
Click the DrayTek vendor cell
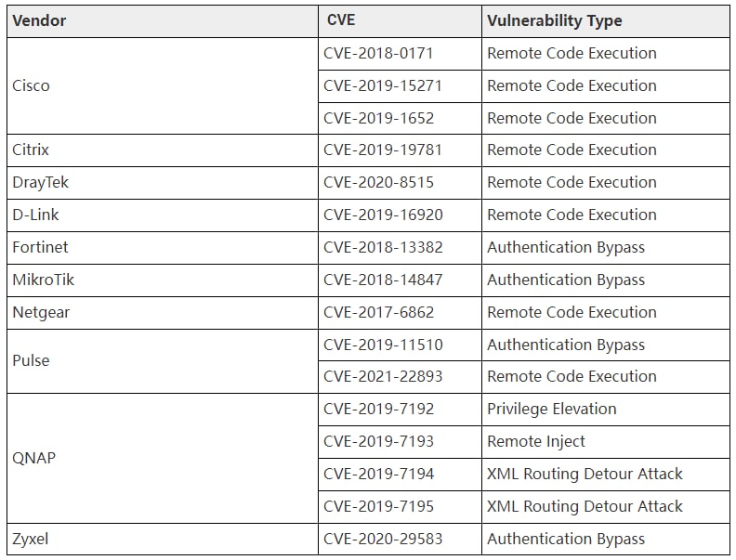coord(163,182)
